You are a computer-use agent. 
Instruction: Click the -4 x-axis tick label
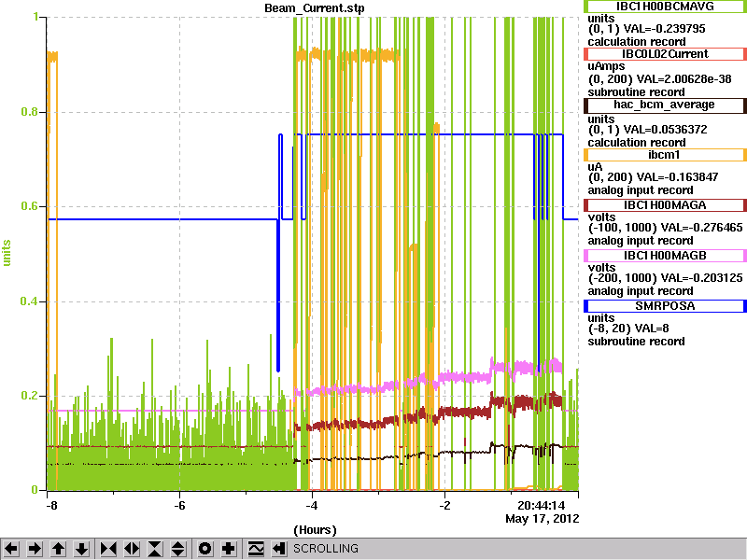(312, 505)
